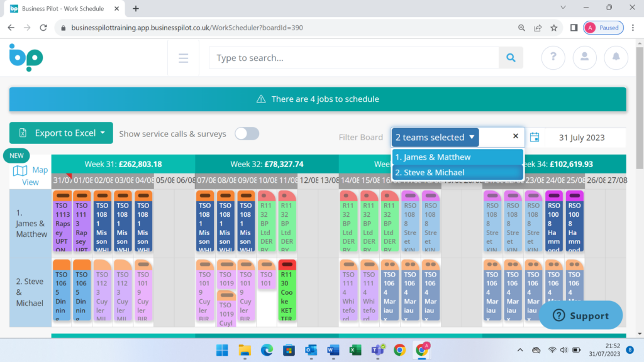Click the Business Pilot logo

(x=25, y=57)
